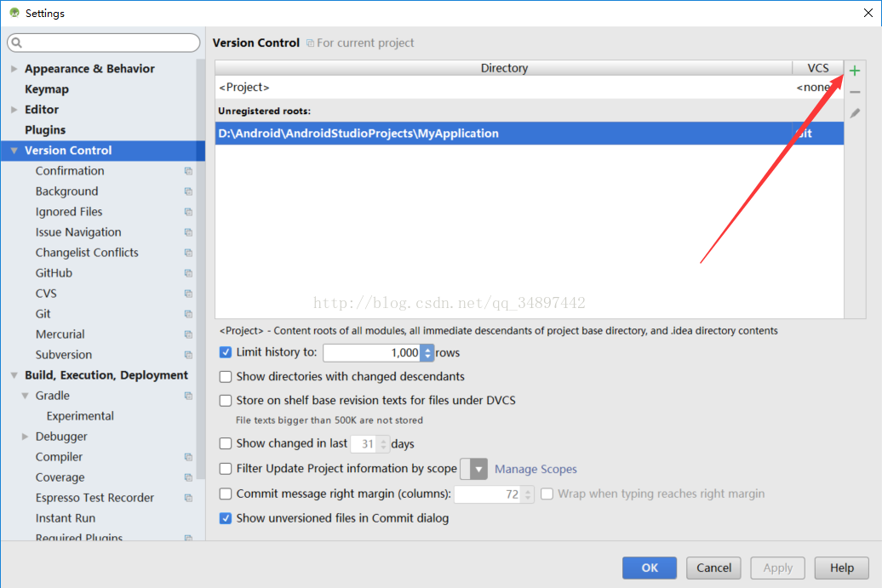Focus the settings search field
The image size is (882, 588).
[x=104, y=43]
